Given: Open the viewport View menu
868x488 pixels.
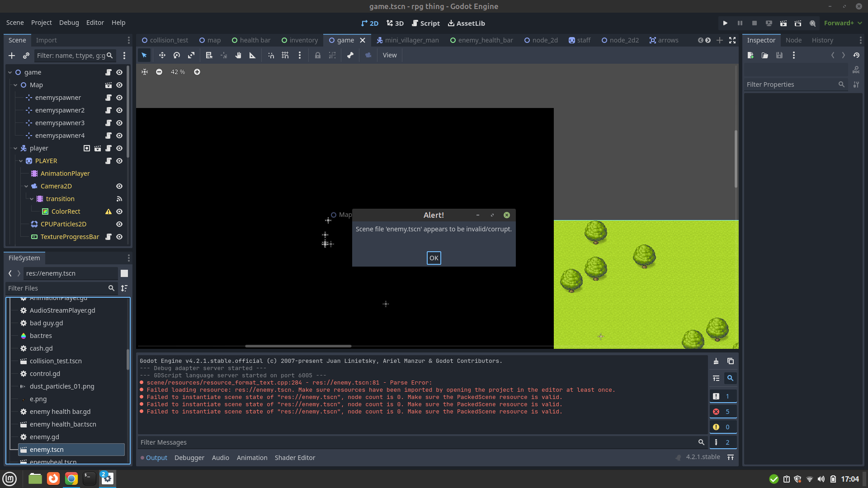Looking at the screenshot, I should pyautogui.click(x=390, y=55).
